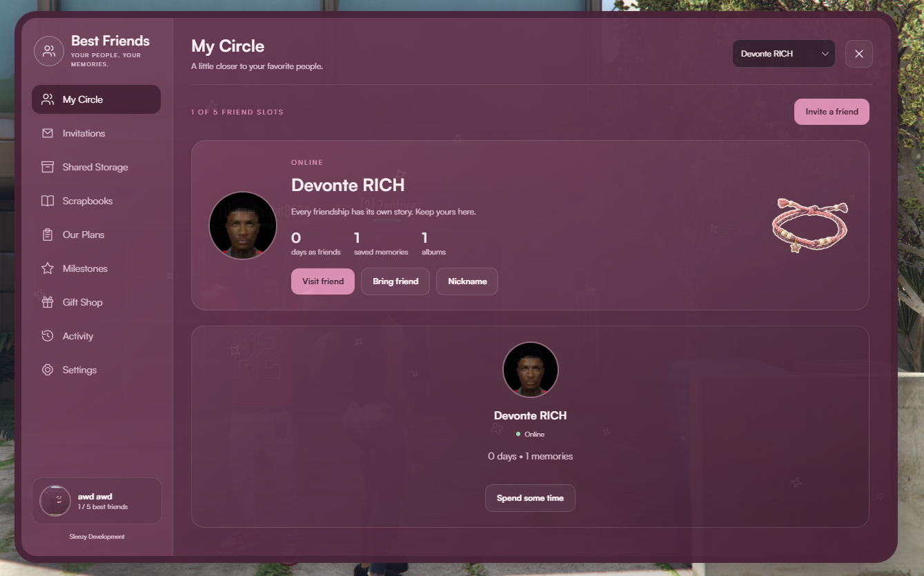Click the "Online" status with green dot
This screenshot has width=924, height=576.
pyautogui.click(x=530, y=434)
